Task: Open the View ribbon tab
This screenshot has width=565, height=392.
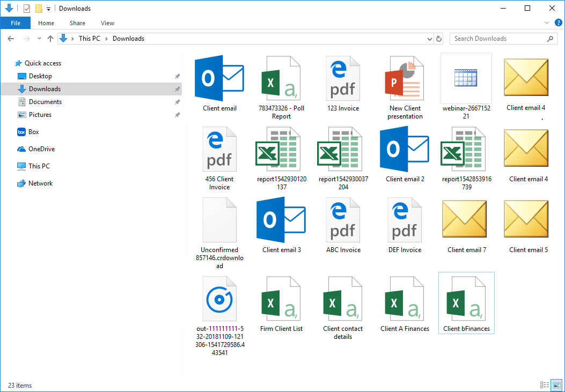Action: pyautogui.click(x=107, y=23)
